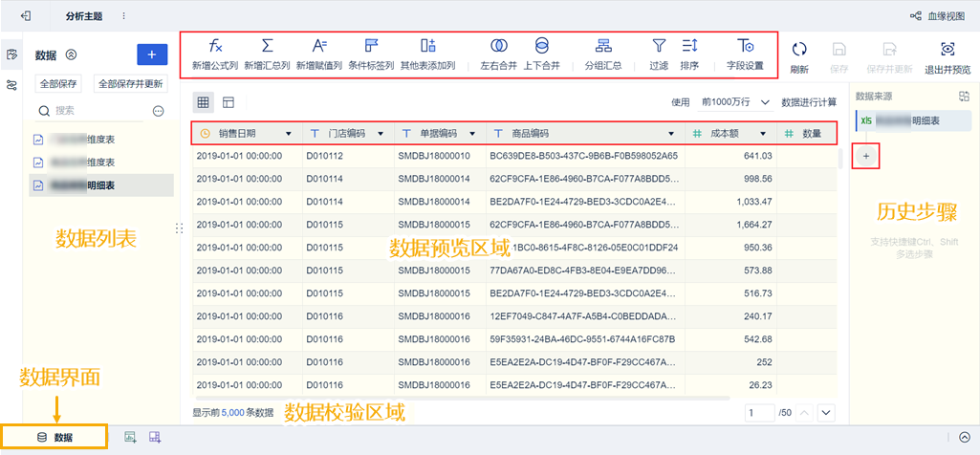980x455 pixels.
Task: Click the 保存 save icon
Action: [840, 57]
